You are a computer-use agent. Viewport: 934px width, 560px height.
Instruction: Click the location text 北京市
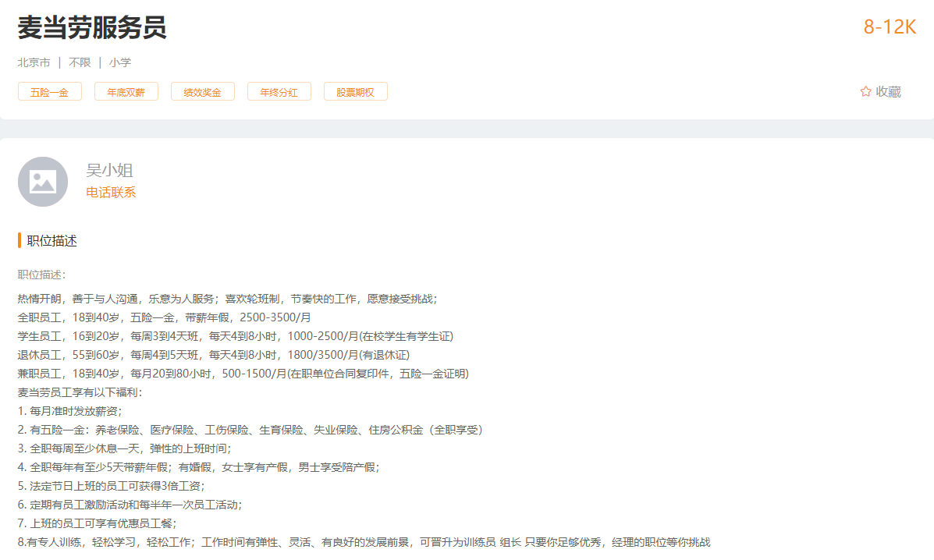(34, 62)
